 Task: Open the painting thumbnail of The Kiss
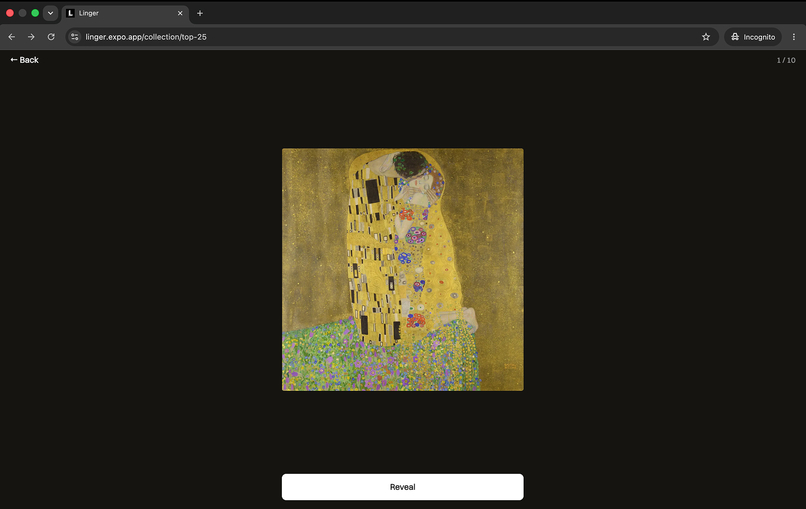[x=402, y=269]
